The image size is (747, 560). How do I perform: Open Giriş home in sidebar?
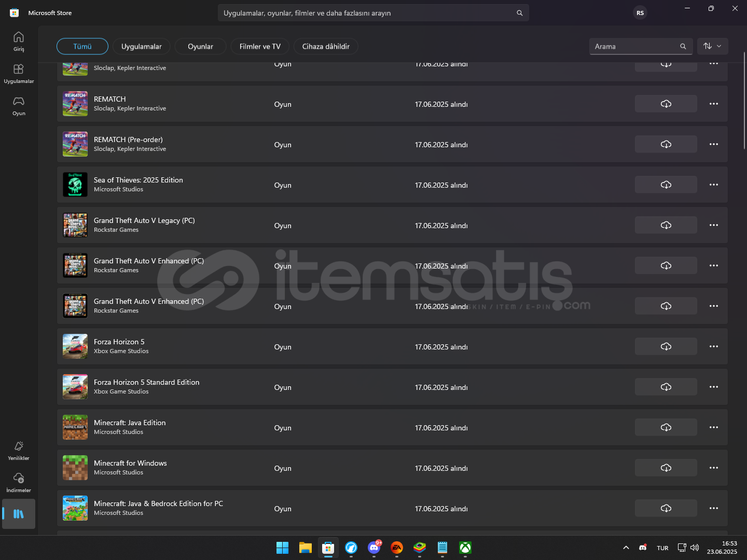point(19,41)
